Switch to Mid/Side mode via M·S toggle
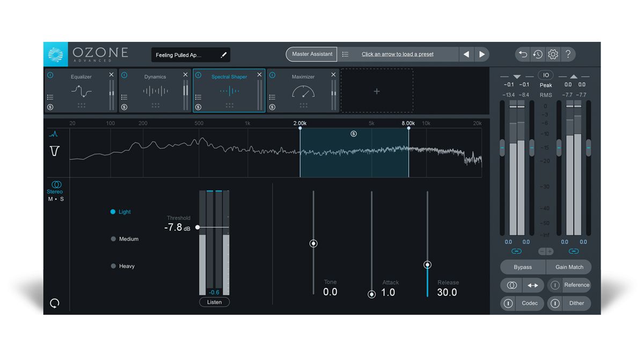 pyautogui.click(x=55, y=198)
